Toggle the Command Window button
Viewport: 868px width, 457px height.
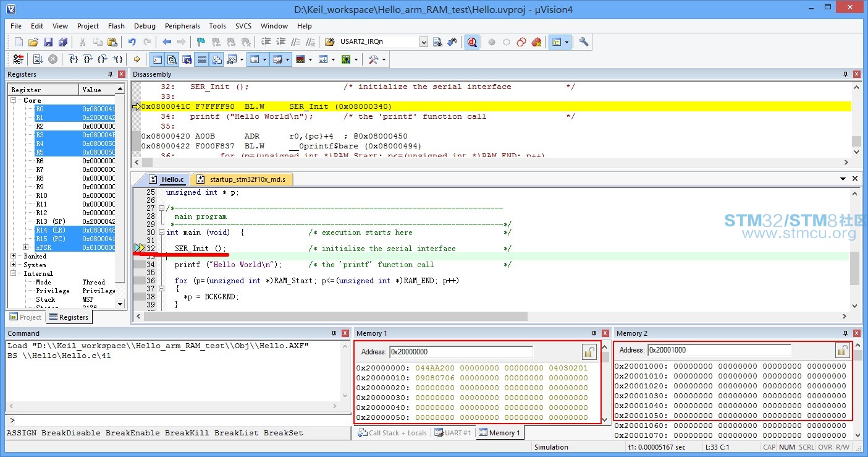point(158,59)
